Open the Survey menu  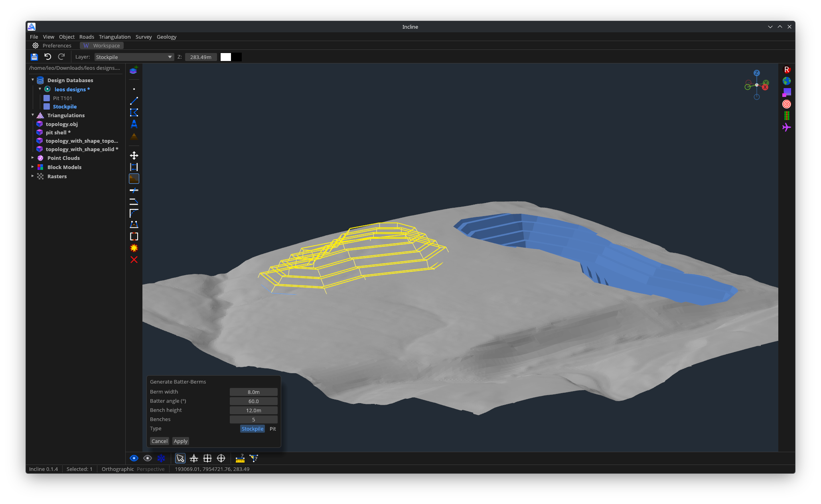144,37
